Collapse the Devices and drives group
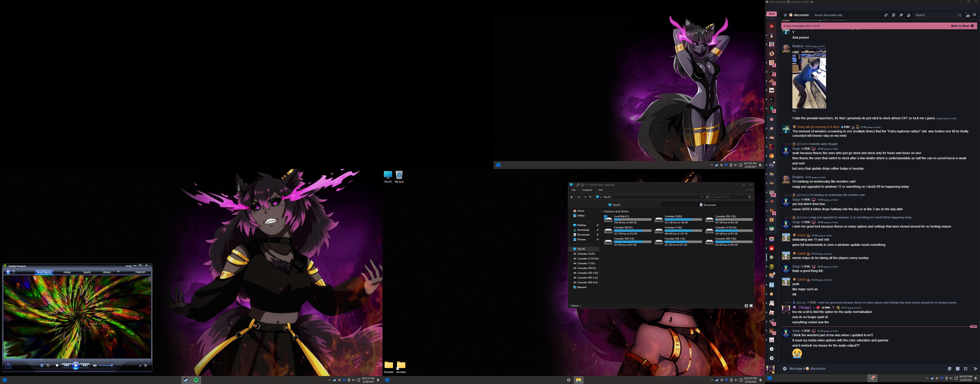 pyautogui.click(x=602, y=211)
